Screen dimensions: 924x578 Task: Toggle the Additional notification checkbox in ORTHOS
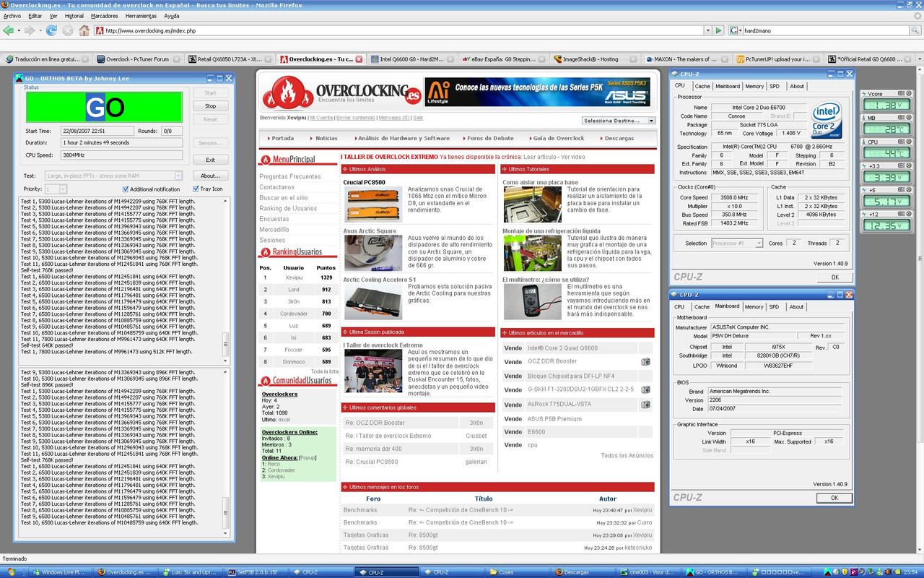click(126, 189)
